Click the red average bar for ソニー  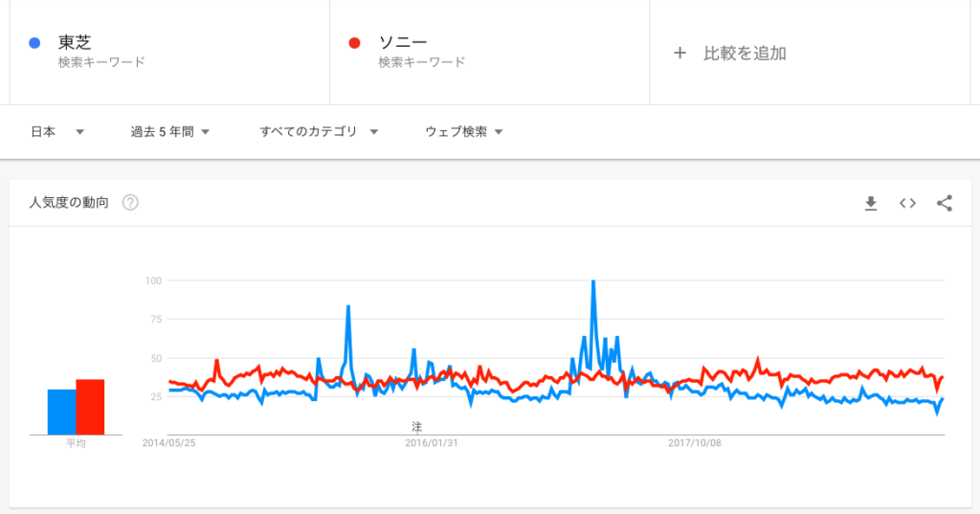click(90, 408)
